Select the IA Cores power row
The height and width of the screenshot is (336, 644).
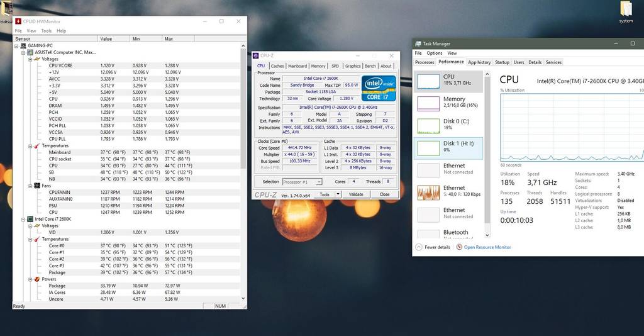126,293
